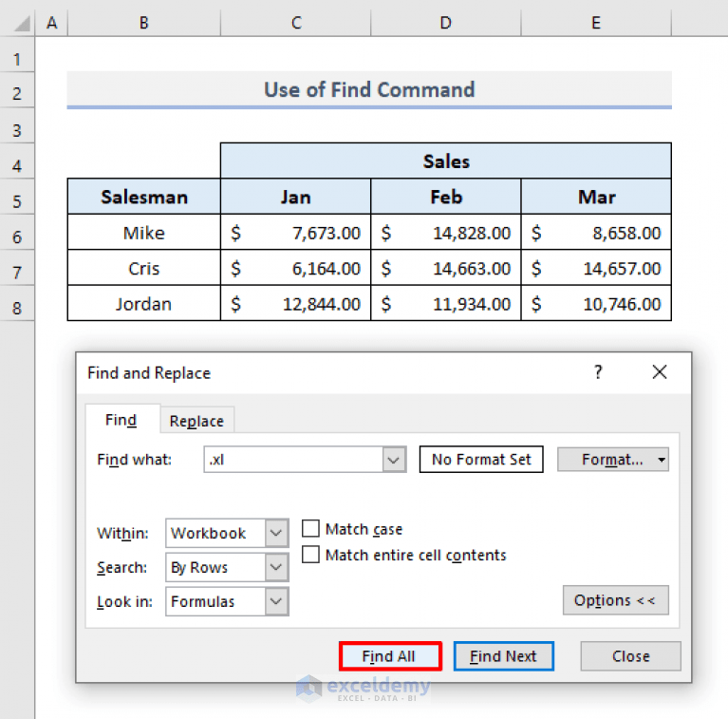The image size is (728, 719).
Task: Select the cell with 14,663.00
Action: tap(446, 268)
